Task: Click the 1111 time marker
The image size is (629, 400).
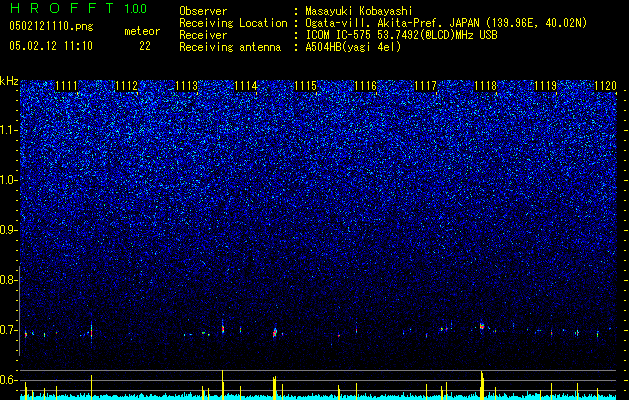Action: [67, 86]
